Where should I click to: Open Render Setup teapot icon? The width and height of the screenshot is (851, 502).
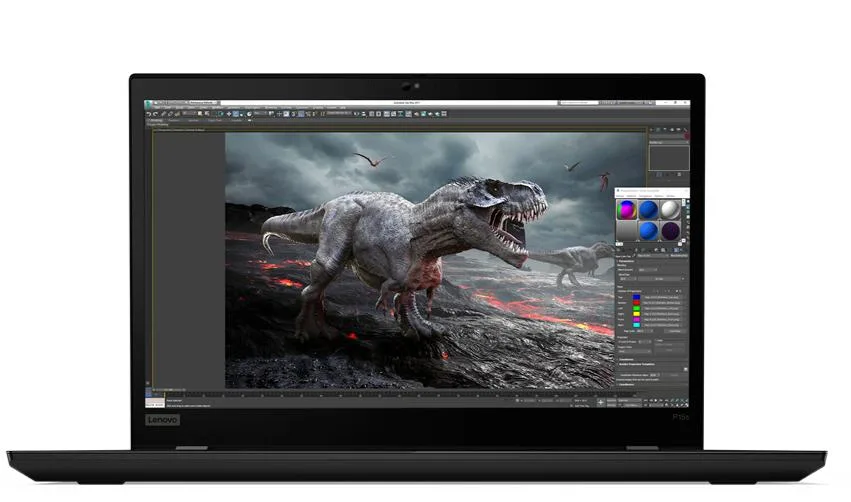(416, 114)
